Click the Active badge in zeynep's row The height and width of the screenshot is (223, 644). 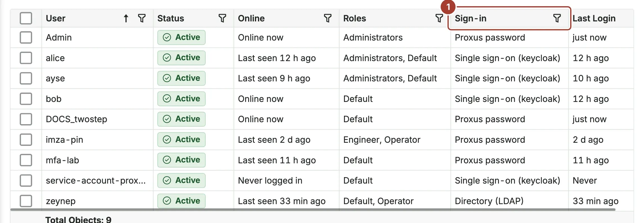point(181,201)
